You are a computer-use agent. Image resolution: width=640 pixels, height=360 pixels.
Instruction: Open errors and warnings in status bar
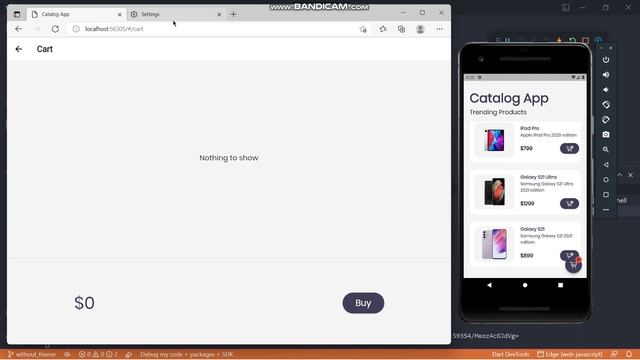[98, 354]
